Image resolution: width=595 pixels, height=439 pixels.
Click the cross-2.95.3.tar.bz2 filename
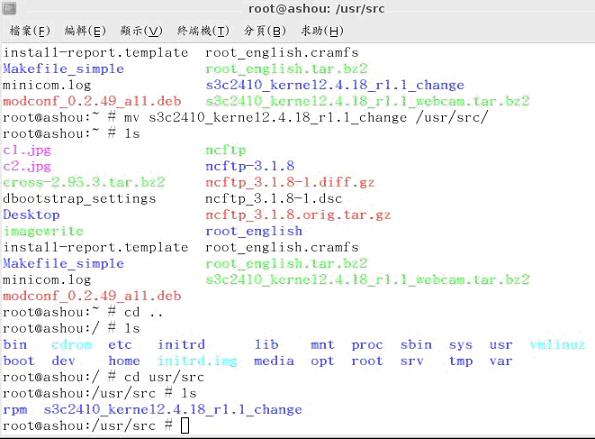click(x=84, y=182)
